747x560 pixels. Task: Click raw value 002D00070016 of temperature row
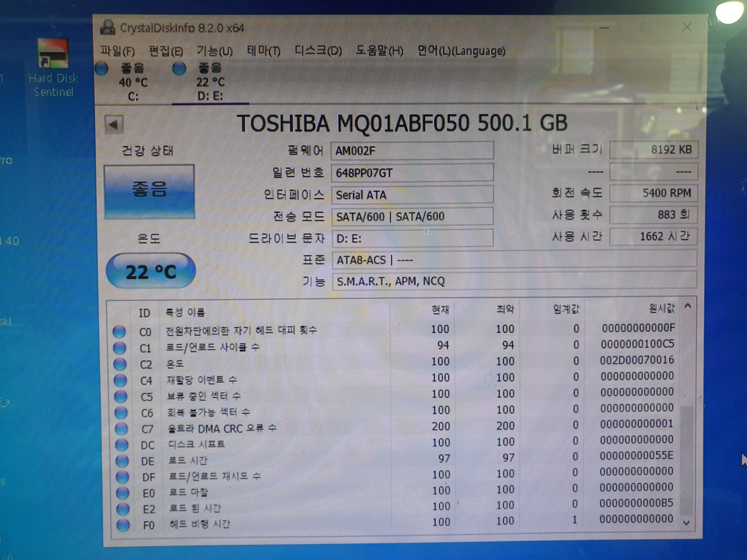coord(637,360)
